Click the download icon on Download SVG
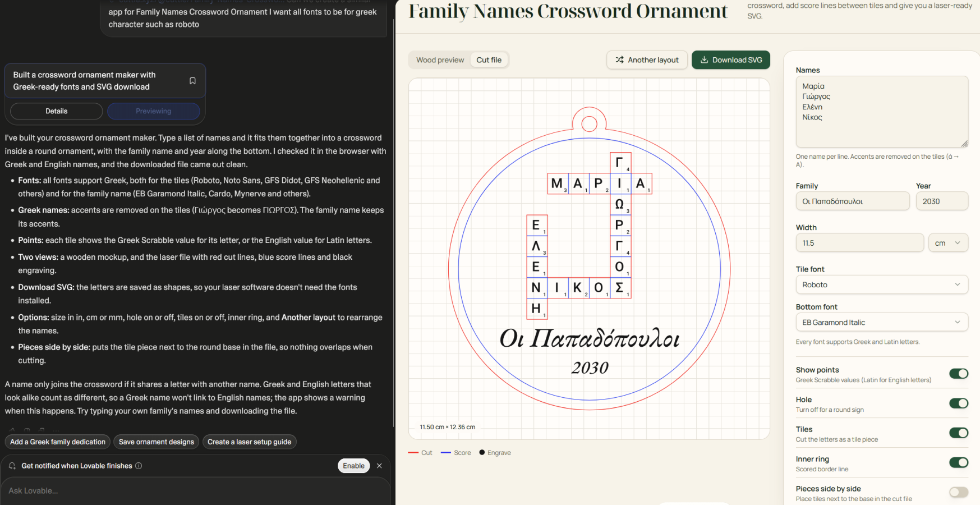Screen dimensions: 980x505 click(704, 60)
